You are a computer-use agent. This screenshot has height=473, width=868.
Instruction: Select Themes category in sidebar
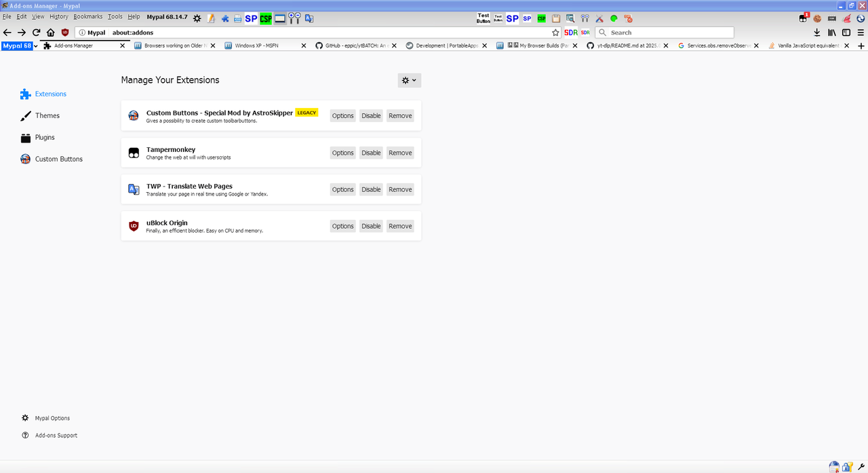(40, 116)
